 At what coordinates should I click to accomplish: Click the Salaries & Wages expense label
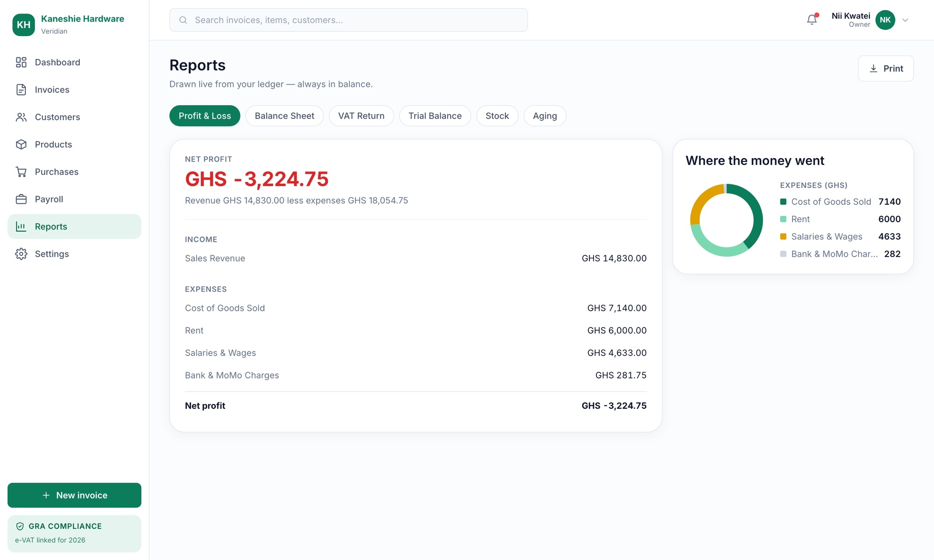[x=220, y=353]
